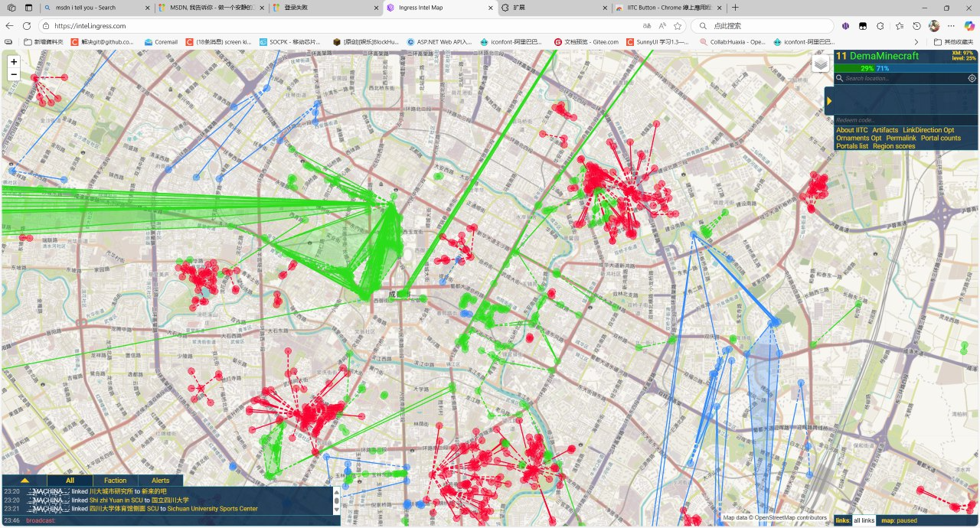Switch to the MSDN, 我告诉你 browser tab

click(211, 8)
